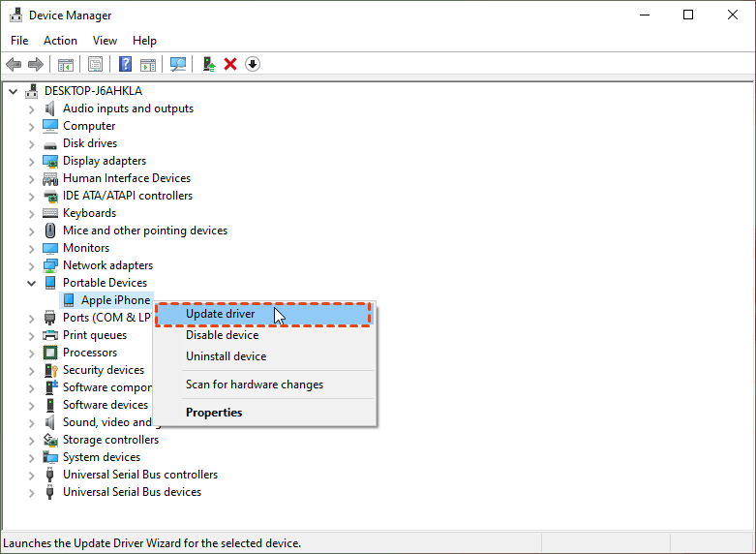Viewport: 756px width, 554px height.
Task: Open the Help menu
Action: click(x=144, y=41)
